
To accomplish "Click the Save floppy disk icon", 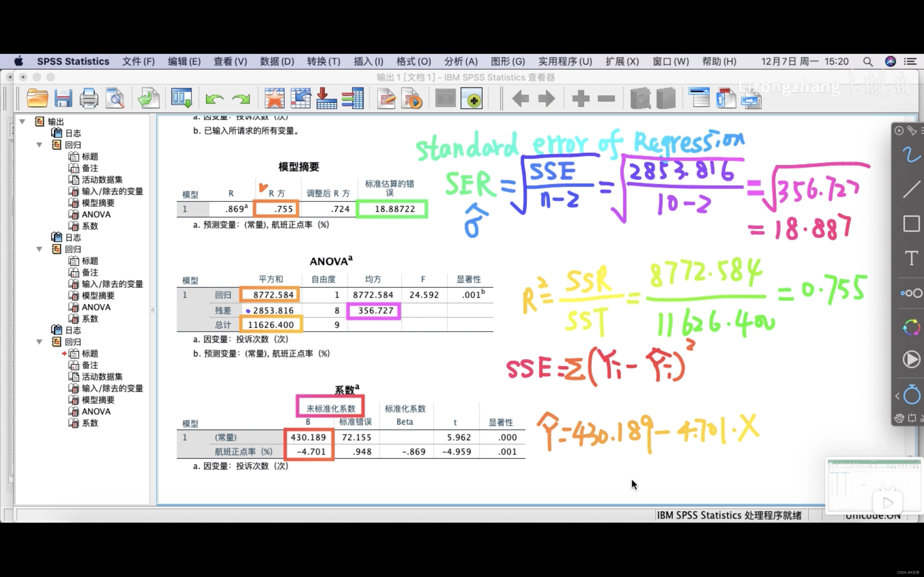I will (x=63, y=98).
